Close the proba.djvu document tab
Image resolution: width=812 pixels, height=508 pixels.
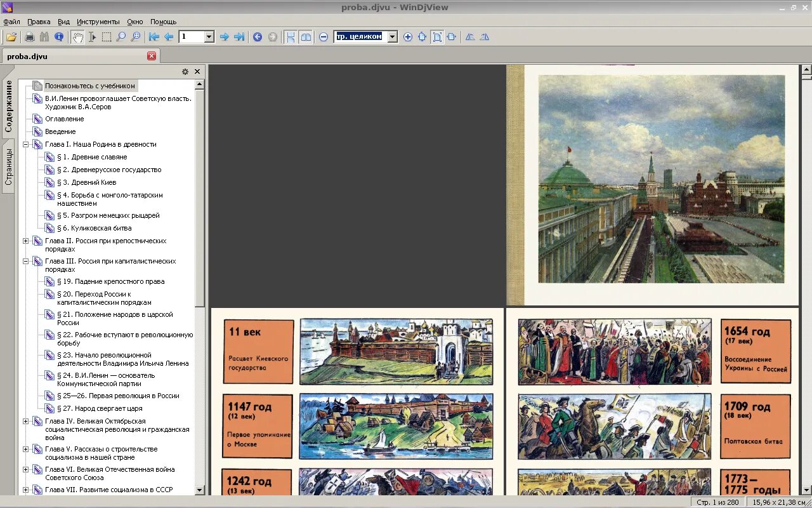pyautogui.click(x=152, y=56)
